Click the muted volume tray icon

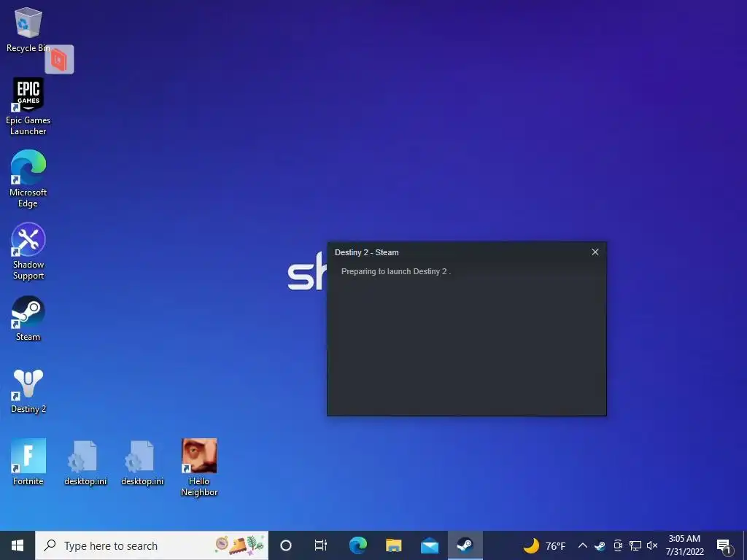(652, 545)
